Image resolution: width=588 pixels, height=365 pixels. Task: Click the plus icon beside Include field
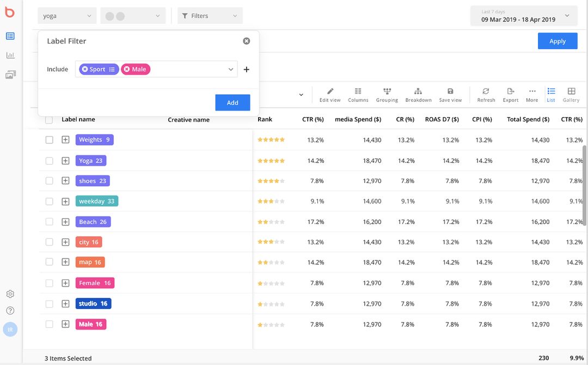point(247,69)
